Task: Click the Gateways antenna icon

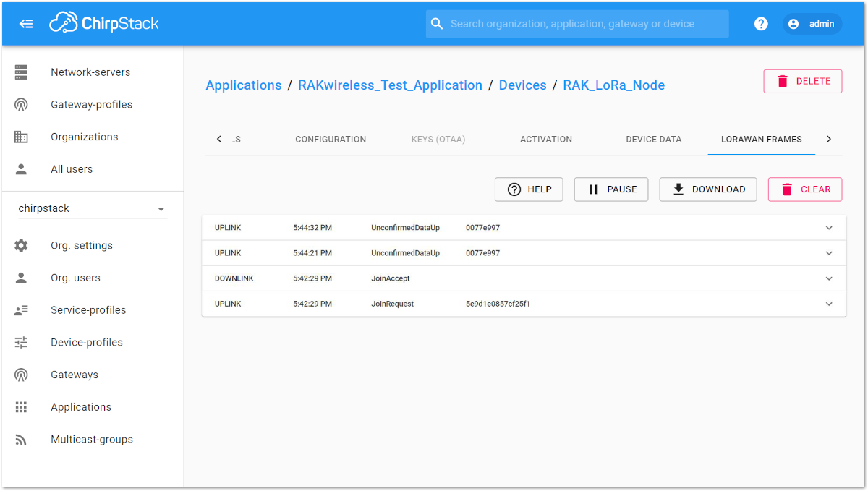Action: pos(21,375)
